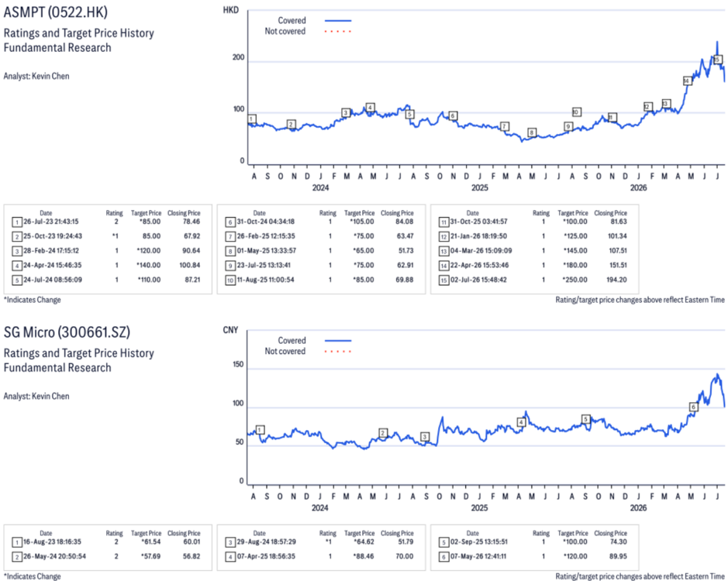The image size is (728, 581).
Task: Click the target price *61.54
Action: click(x=151, y=542)
